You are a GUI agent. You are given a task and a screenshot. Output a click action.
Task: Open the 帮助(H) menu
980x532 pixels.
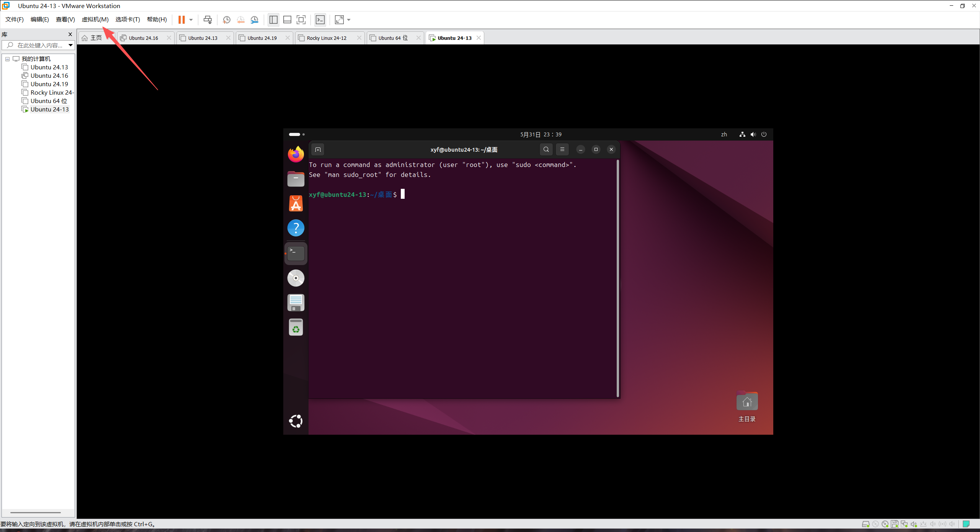[x=157, y=20]
